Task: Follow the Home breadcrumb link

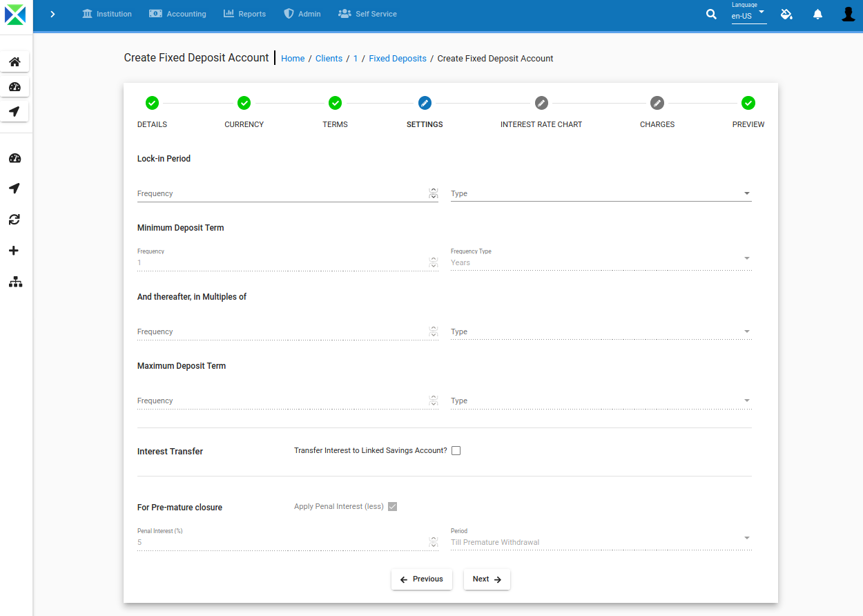Action: pyautogui.click(x=293, y=59)
